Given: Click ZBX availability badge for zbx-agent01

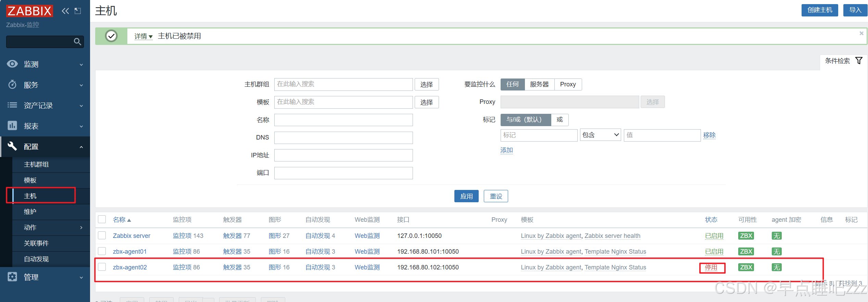Looking at the screenshot, I should pyautogui.click(x=746, y=252).
